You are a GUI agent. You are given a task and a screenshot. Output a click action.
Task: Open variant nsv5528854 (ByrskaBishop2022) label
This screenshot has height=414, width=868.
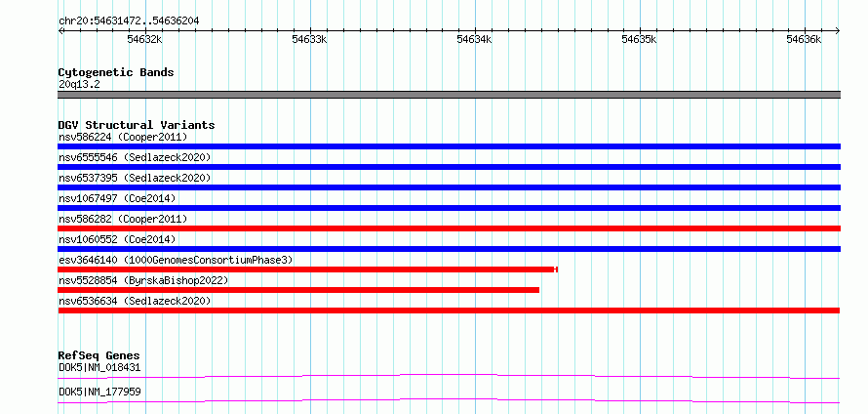[x=143, y=280]
